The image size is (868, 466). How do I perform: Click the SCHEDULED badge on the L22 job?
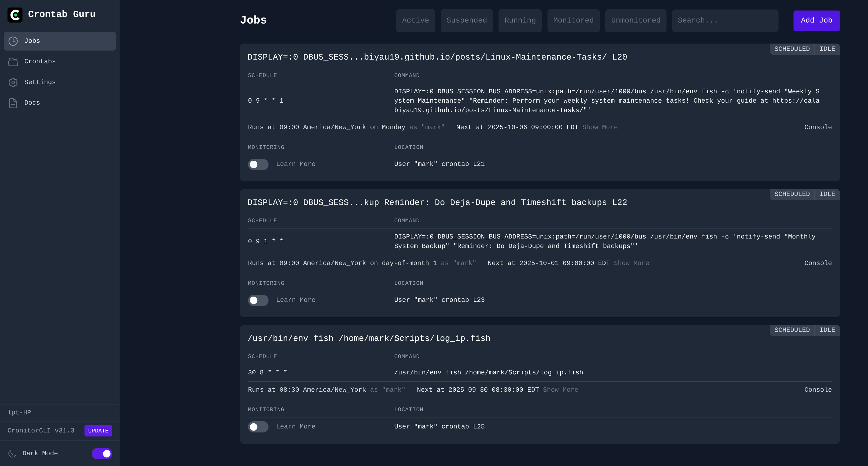pyautogui.click(x=792, y=194)
